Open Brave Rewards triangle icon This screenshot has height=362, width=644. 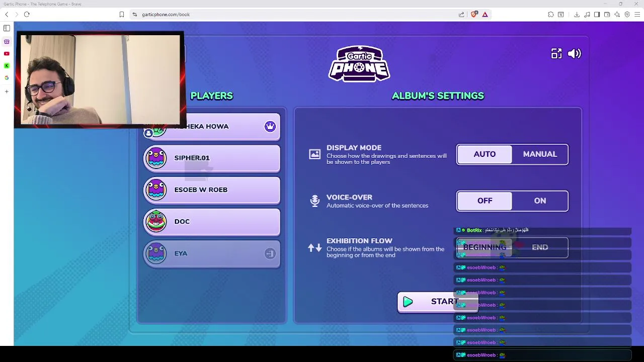(x=485, y=15)
